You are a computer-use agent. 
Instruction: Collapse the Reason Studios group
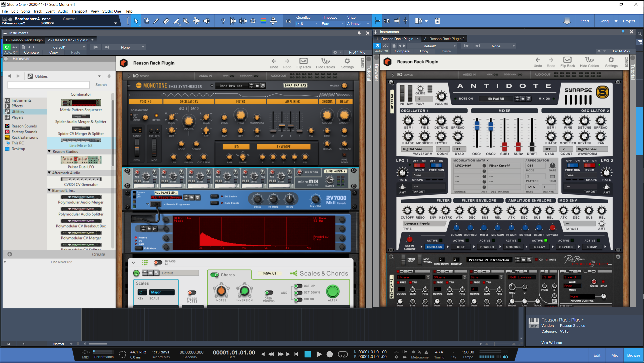tap(50, 151)
